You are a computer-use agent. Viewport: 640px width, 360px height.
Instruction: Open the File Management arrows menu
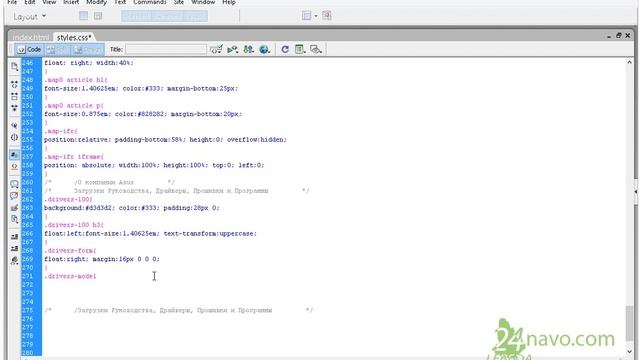pyautogui.click(x=248, y=49)
